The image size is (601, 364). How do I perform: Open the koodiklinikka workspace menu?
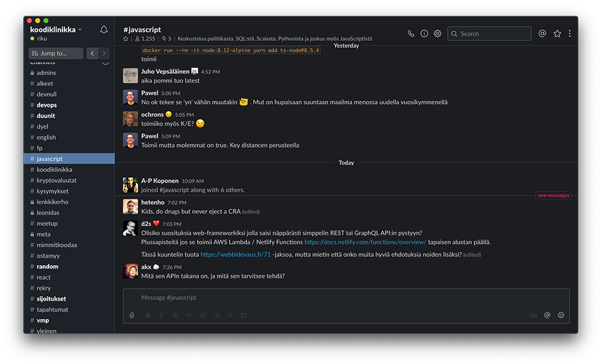tap(56, 29)
